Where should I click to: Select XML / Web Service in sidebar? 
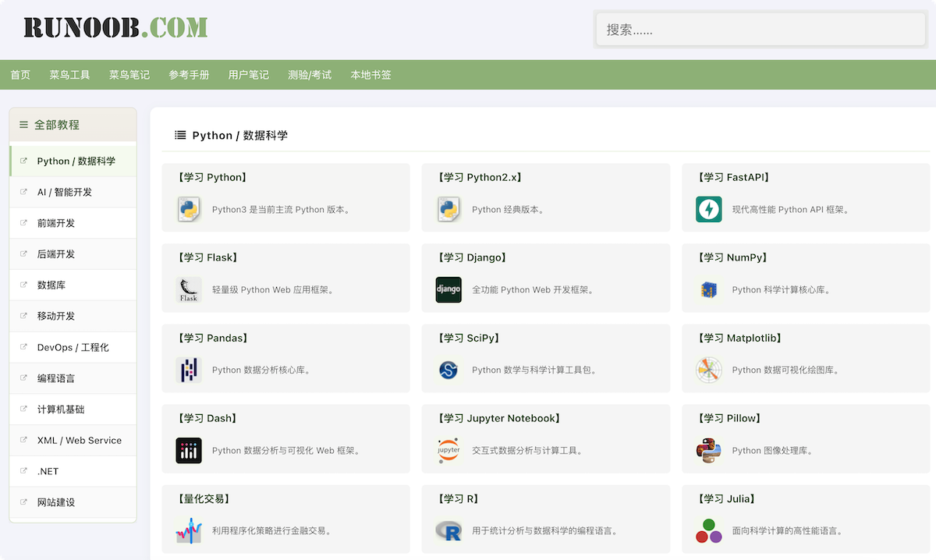coord(73,440)
